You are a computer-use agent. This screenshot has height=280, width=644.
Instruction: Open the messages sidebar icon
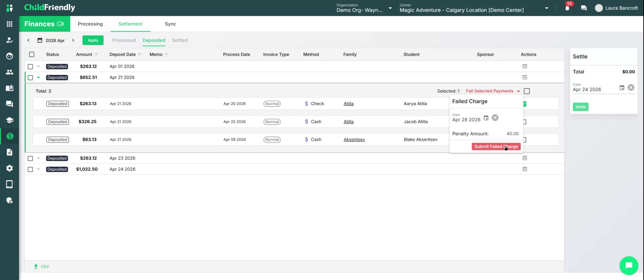(x=9, y=104)
